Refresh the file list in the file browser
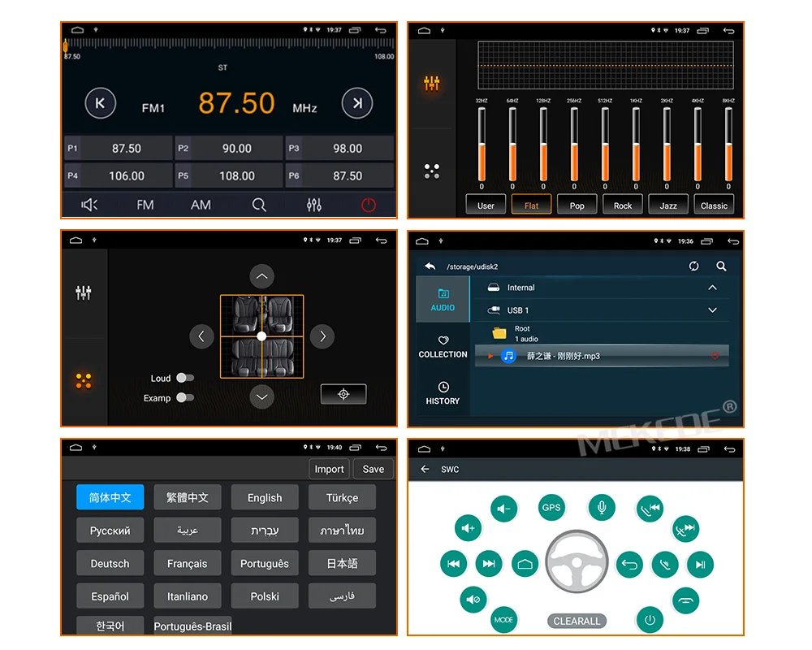Image resolution: width=812 pixels, height=650 pixels. click(x=694, y=266)
